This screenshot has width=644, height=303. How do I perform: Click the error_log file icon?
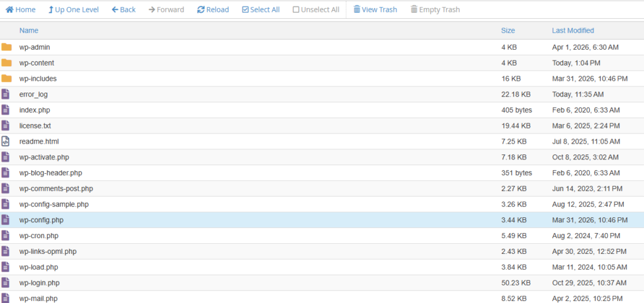pyautogui.click(x=5, y=94)
